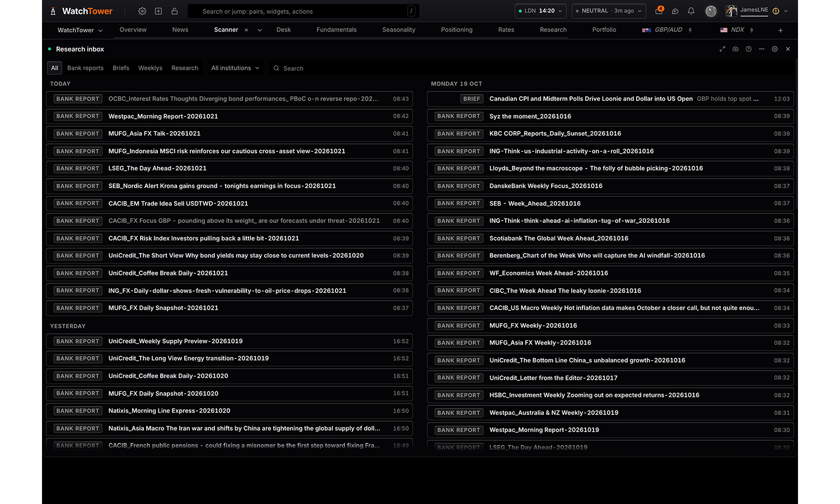Close the Scanner tab
Image resolution: width=840 pixels, height=504 pixels.
pyautogui.click(x=246, y=30)
